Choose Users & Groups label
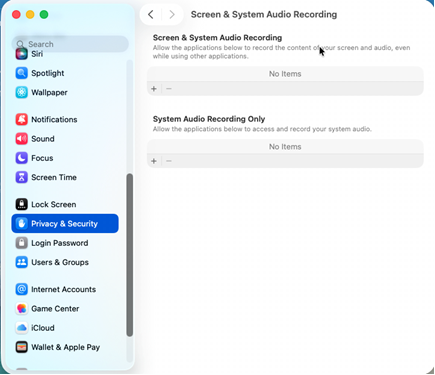The image size is (435, 375). click(x=60, y=262)
